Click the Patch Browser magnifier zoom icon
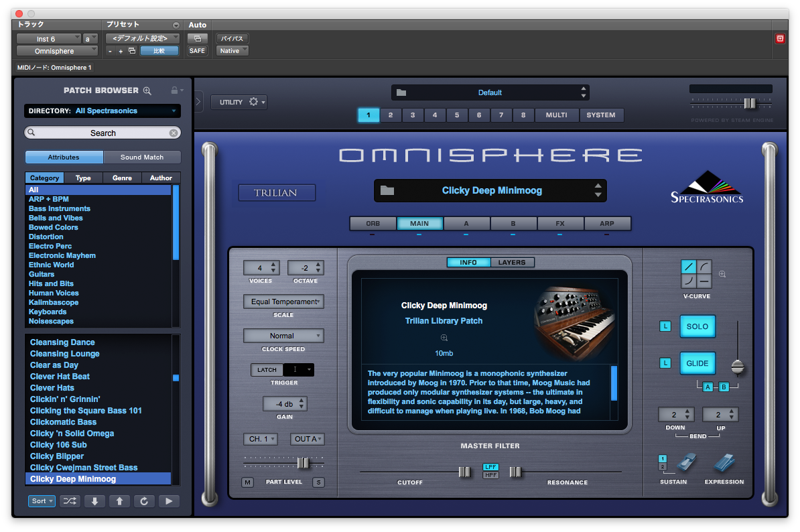 coord(147,91)
